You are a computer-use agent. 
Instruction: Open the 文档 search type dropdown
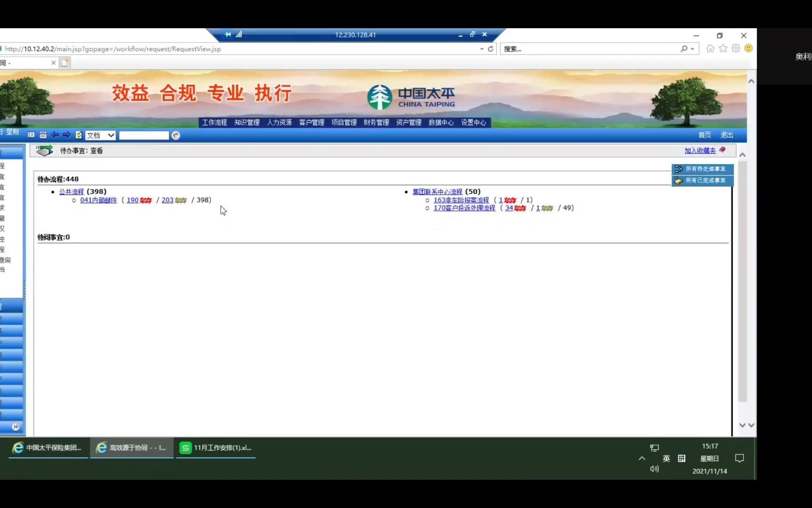[x=101, y=135]
